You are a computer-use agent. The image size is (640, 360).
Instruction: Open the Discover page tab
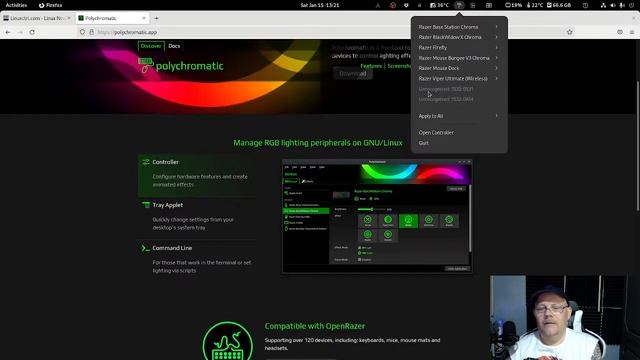tap(151, 46)
